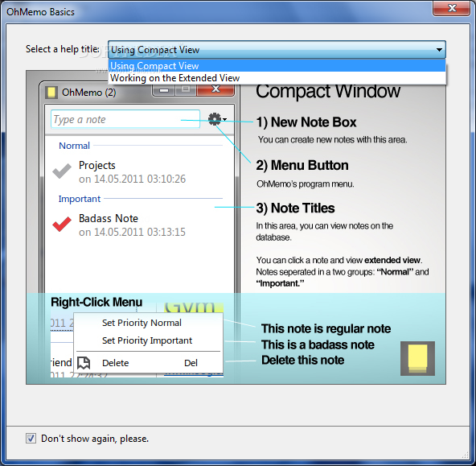Screen dimensions: 476x466
Task: Close the OhMemo Basics dialog
Action: (452, 8)
